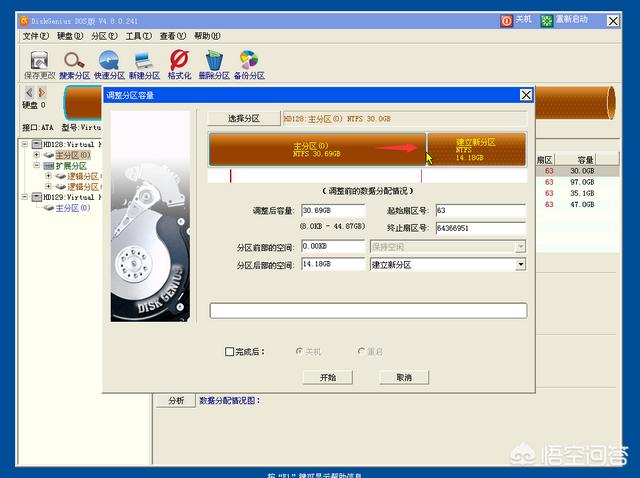The image size is (640, 478).
Task: Open the Partition (分区) menu
Action: coord(104,36)
